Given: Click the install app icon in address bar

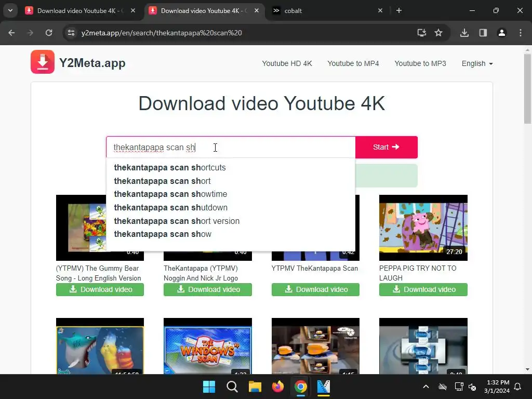Looking at the screenshot, I should [x=422, y=33].
